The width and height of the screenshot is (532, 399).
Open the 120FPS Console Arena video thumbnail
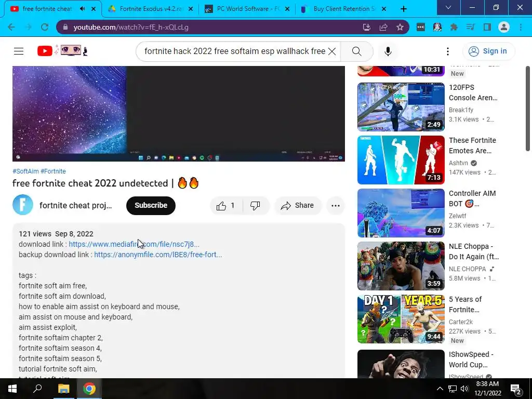pyautogui.click(x=401, y=107)
